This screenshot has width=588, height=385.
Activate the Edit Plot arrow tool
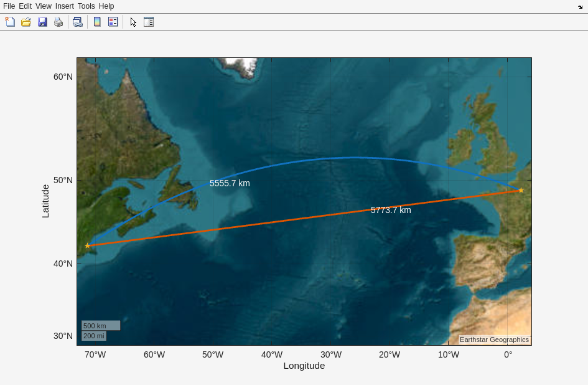(133, 22)
